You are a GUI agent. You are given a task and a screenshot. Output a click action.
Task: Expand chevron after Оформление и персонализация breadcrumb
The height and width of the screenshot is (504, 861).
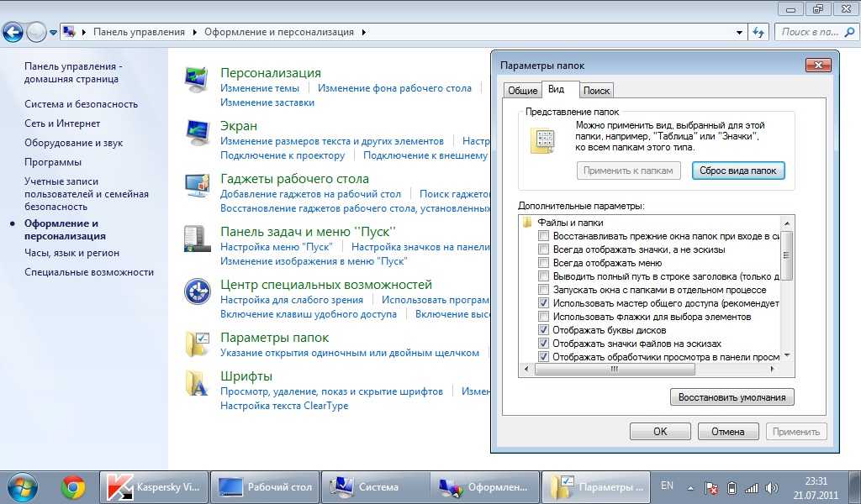[363, 33]
